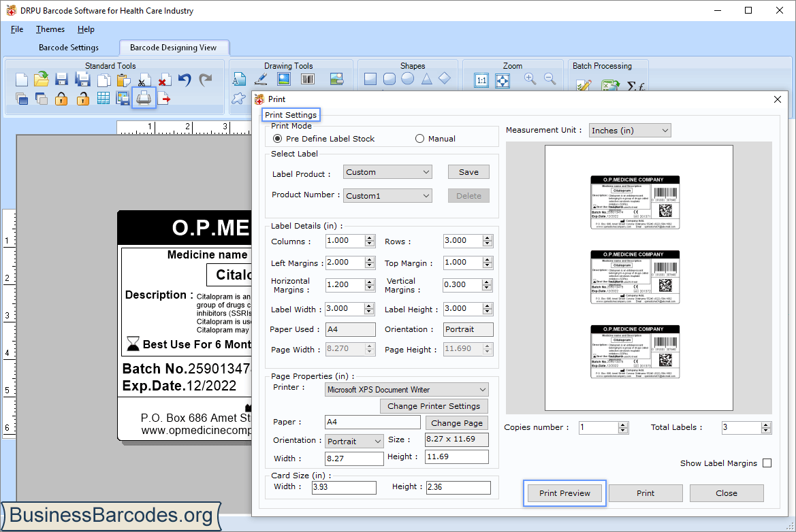This screenshot has width=796, height=532.
Task: Enable Show Label Margins checkbox
Action: pyautogui.click(x=767, y=463)
